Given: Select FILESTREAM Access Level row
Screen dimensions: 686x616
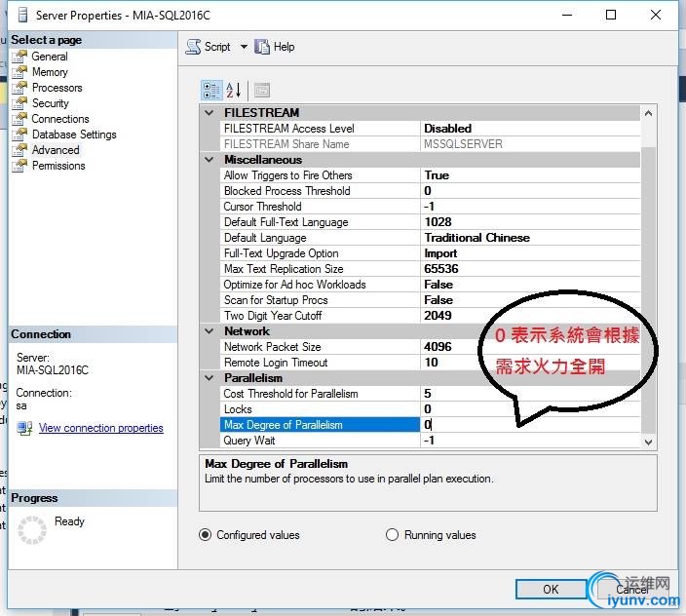Looking at the screenshot, I should pyautogui.click(x=430, y=129).
